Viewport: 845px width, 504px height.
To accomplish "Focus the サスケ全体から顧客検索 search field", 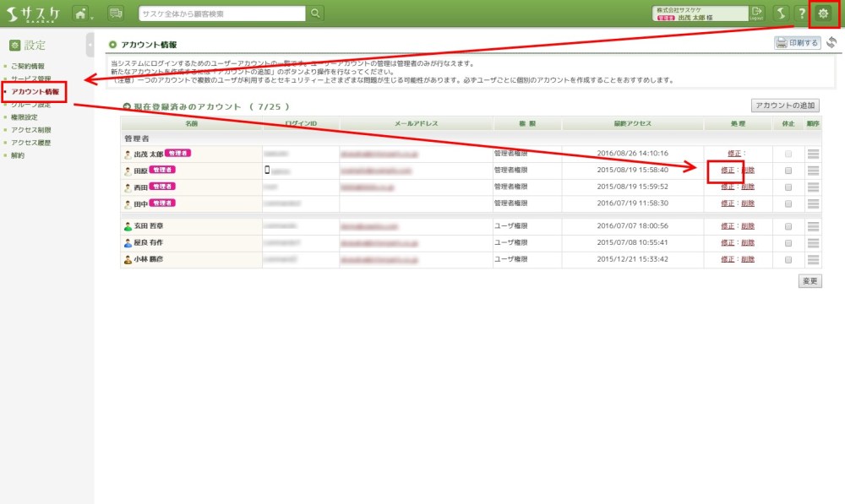I will (221, 14).
